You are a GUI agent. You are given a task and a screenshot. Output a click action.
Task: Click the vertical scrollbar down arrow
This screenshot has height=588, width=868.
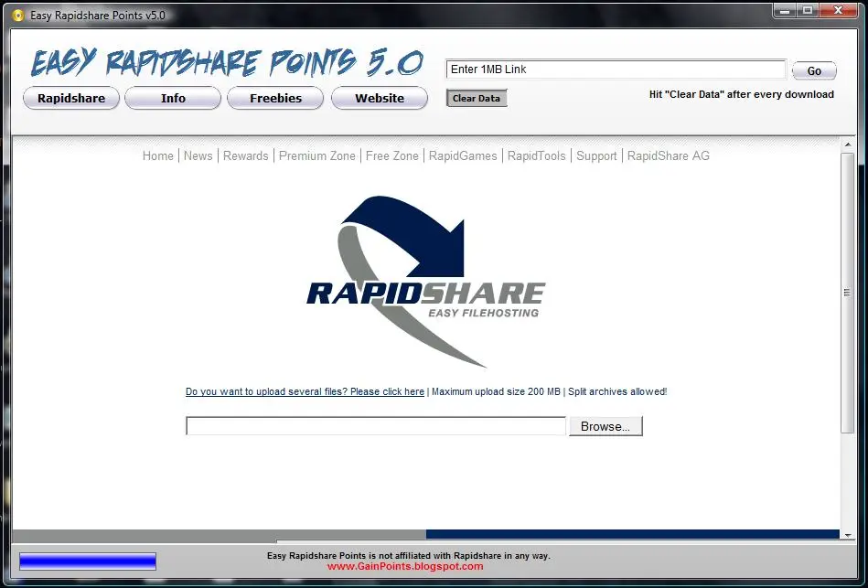[x=848, y=535]
